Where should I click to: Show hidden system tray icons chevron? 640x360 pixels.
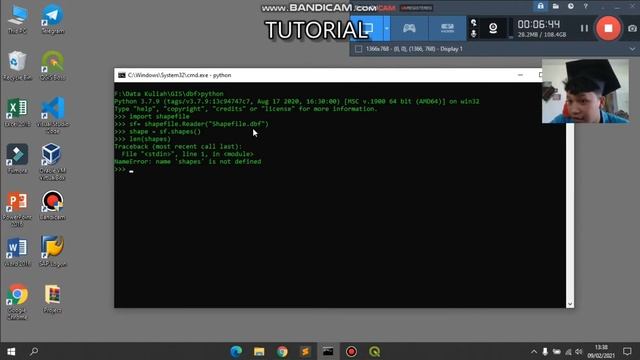coord(534,351)
